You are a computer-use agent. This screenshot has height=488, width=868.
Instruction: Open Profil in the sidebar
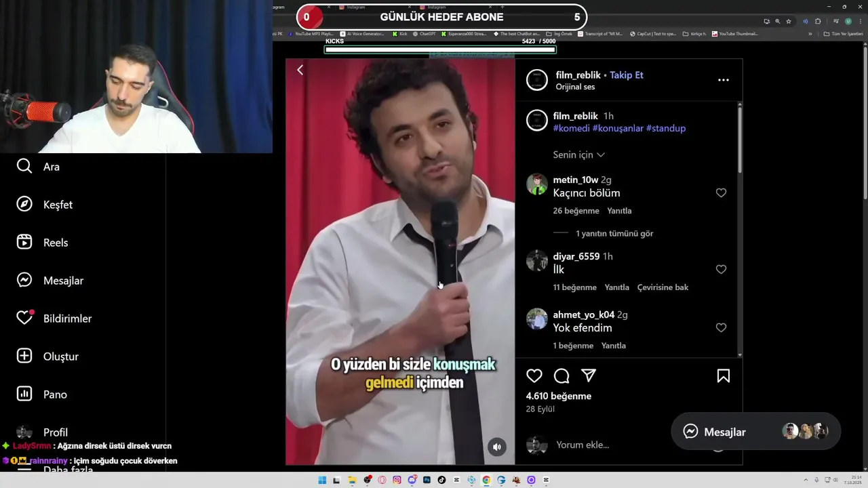[42, 432]
